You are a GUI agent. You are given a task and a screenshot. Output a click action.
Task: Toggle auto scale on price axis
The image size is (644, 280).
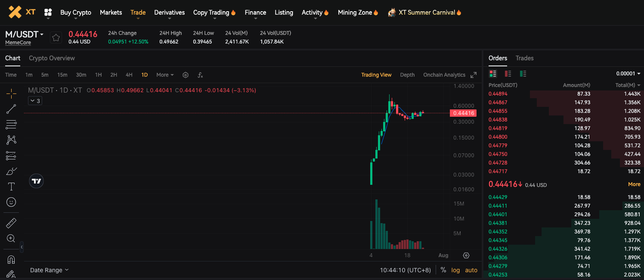pyautogui.click(x=471, y=270)
